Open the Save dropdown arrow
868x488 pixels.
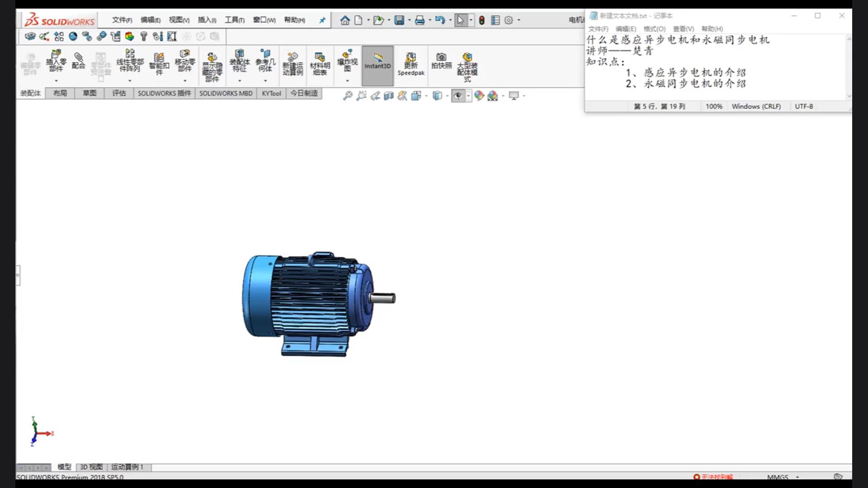click(x=409, y=20)
